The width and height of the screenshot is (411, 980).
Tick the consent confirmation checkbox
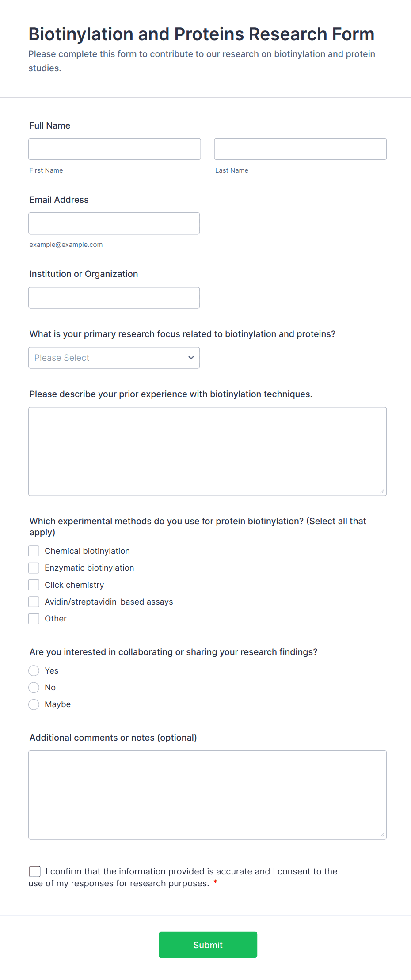[35, 871]
